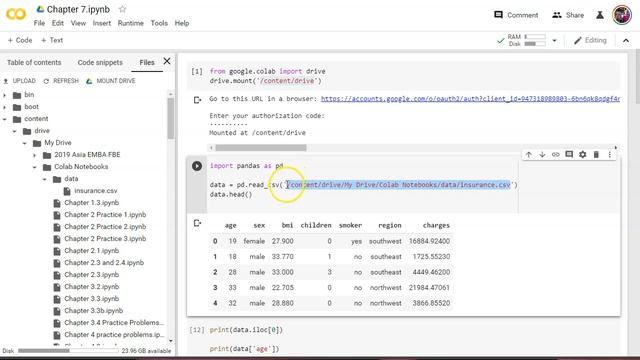Open the Insert menu

[102, 23]
